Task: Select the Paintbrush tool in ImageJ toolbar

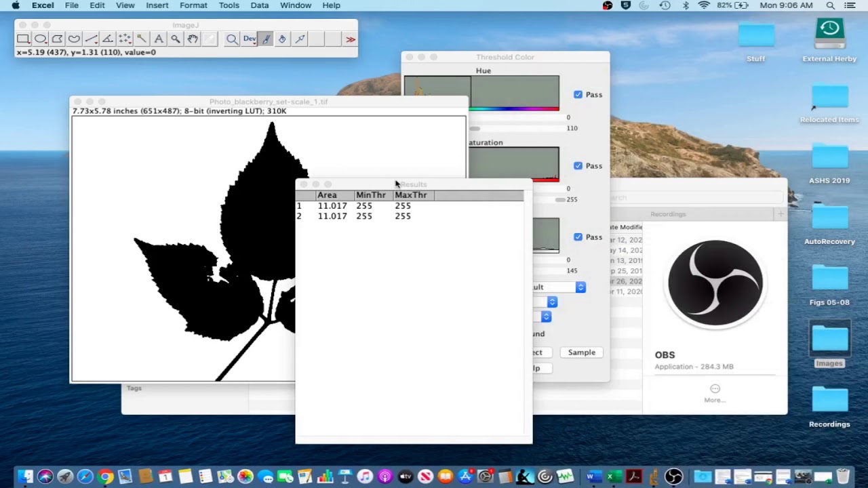Action: (x=266, y=39)
